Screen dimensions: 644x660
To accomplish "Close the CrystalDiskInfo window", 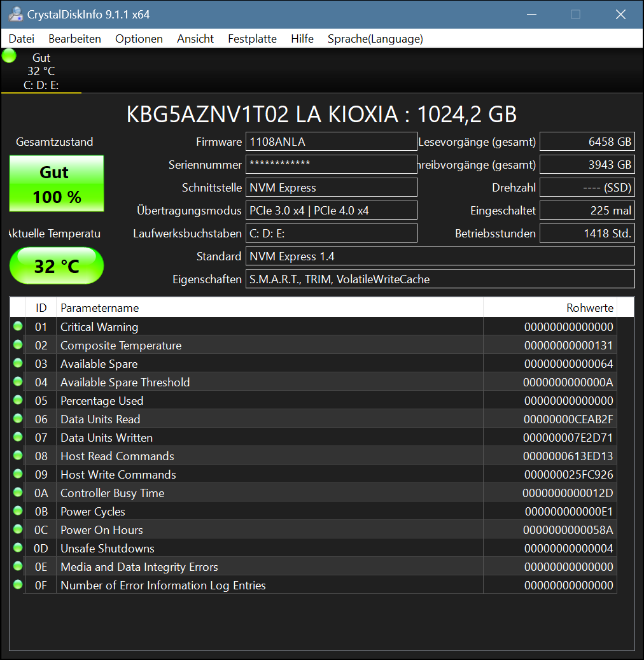I will point(620,14).
